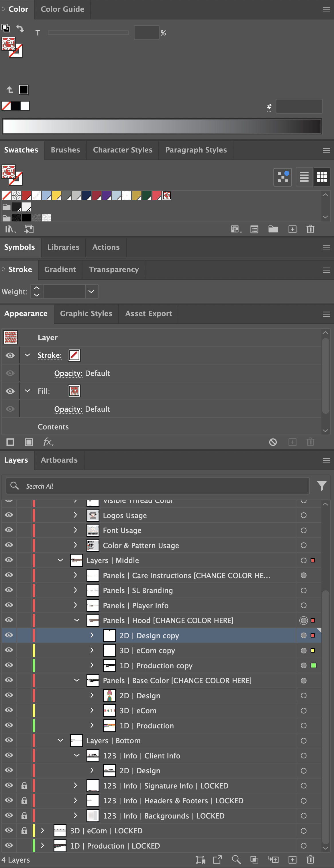Screen dimensions: 334x868
Task: Click Clear Appearance icon in Appearance panel
Action: [273, 442]
